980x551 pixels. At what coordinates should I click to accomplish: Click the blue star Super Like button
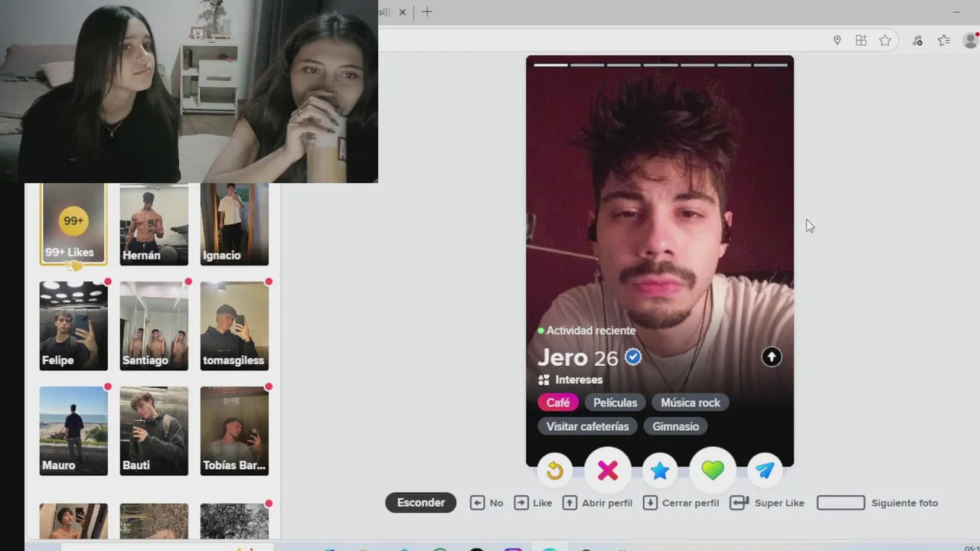pyautogui.click(x=660, y=471)
